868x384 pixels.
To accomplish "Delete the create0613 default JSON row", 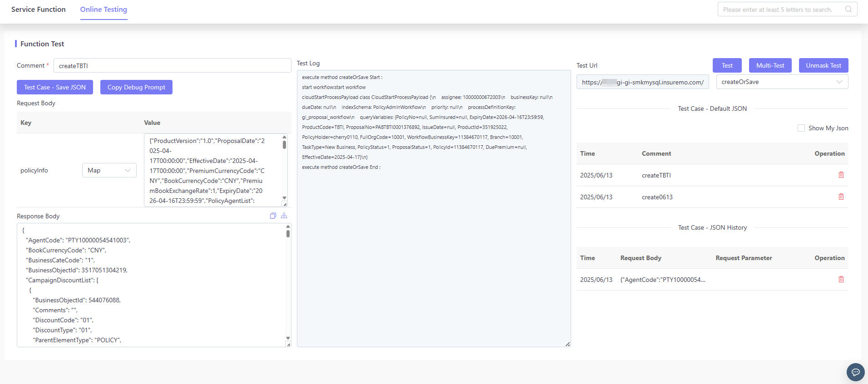I will [841, 197].
